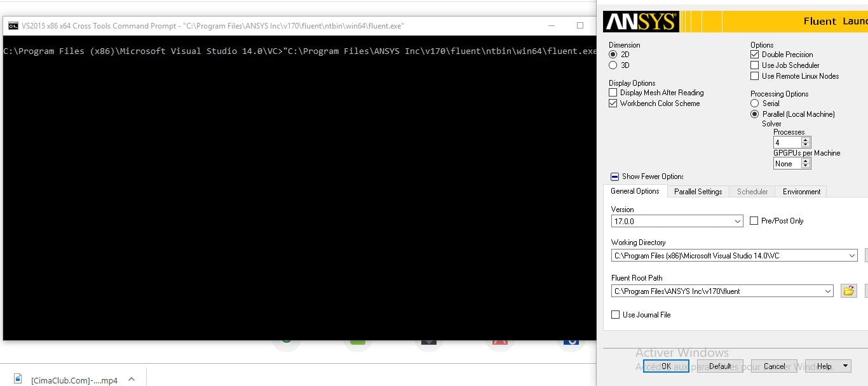The width and height of the screenshot is (868, 386).
Task: Switch to the General Options tab
Action: [x=635, y=191]
